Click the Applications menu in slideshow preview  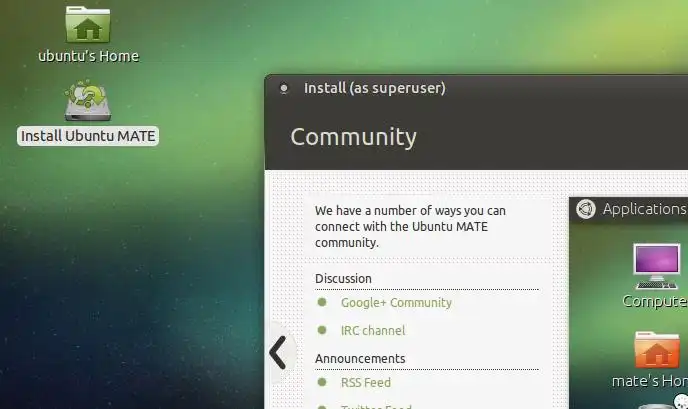(x=644, y=209)
